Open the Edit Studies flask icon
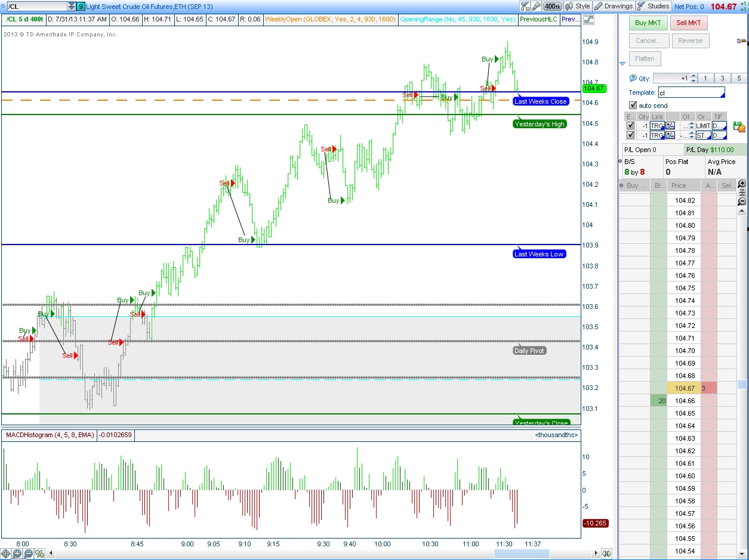749x560 pixels. [x=525, y=6]
